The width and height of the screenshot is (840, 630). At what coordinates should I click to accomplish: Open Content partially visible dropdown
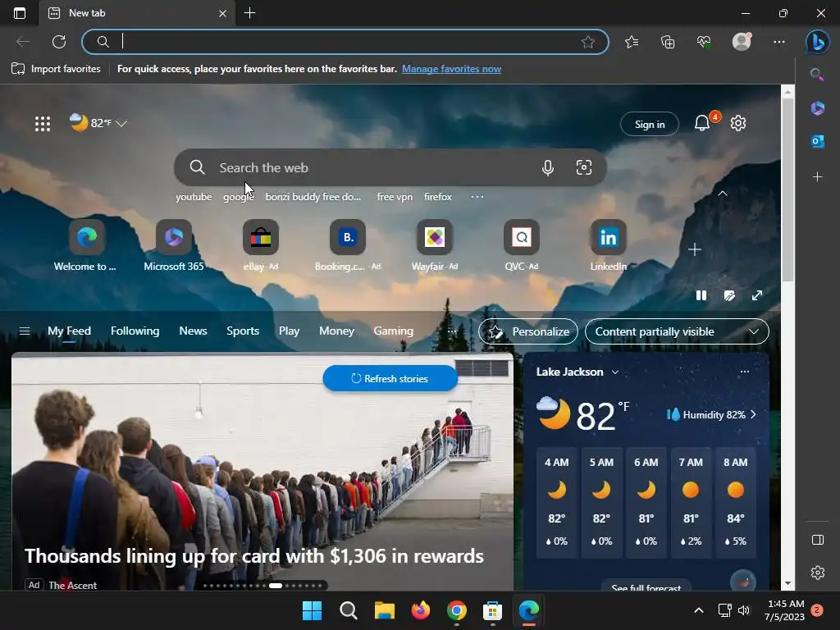[x=677, y=331]
